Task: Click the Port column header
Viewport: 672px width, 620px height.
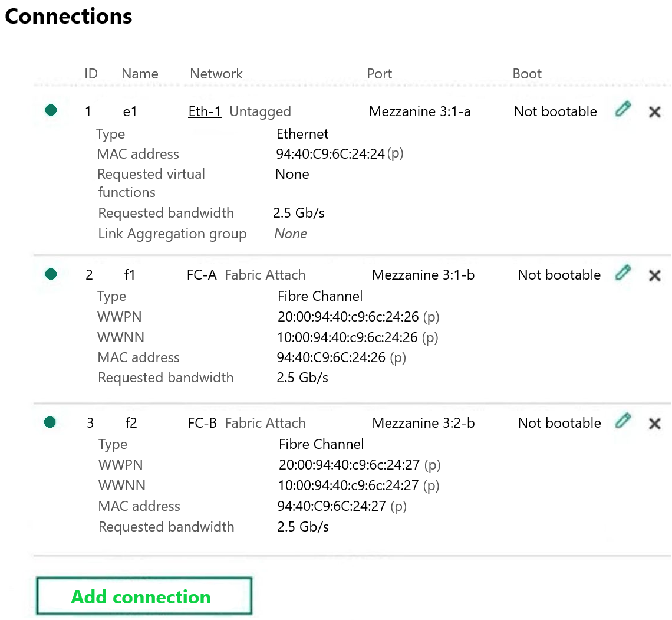Action: click(379, 74)
